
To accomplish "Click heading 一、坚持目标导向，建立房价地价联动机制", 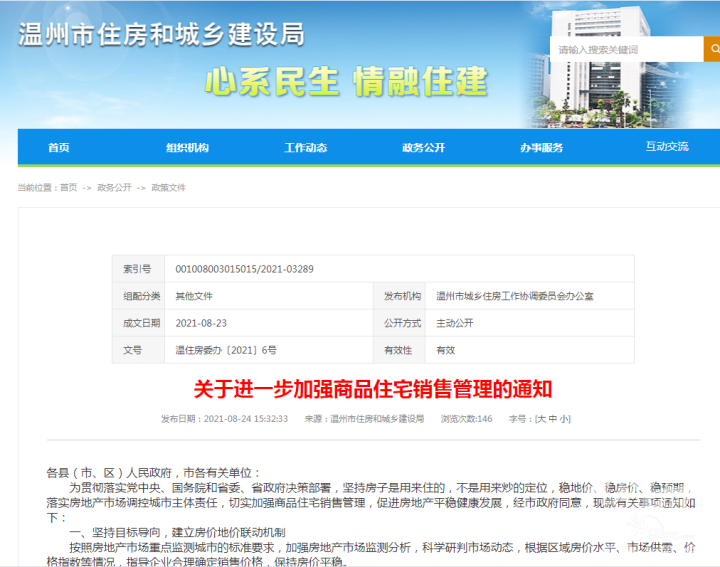I will click(177, 533).
